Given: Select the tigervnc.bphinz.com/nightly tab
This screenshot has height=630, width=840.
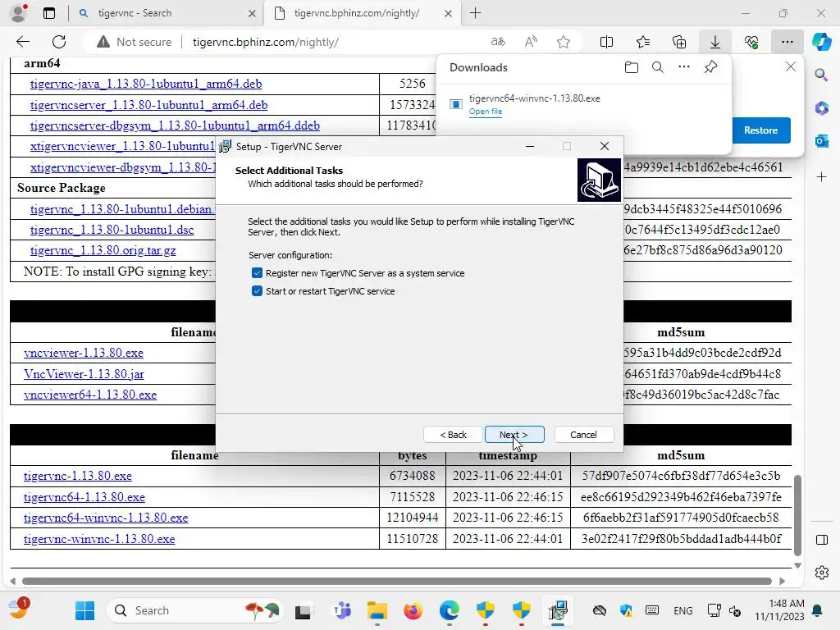Looking at the screenshot, I should pyautogui.click(x=362, y=13).
